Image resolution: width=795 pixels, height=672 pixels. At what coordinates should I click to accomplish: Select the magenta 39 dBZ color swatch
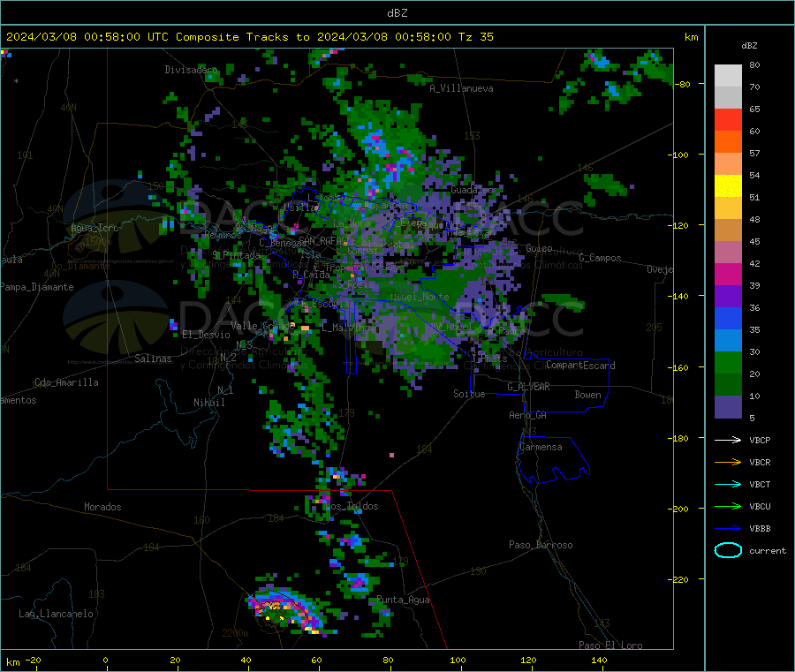pos(728,274)
